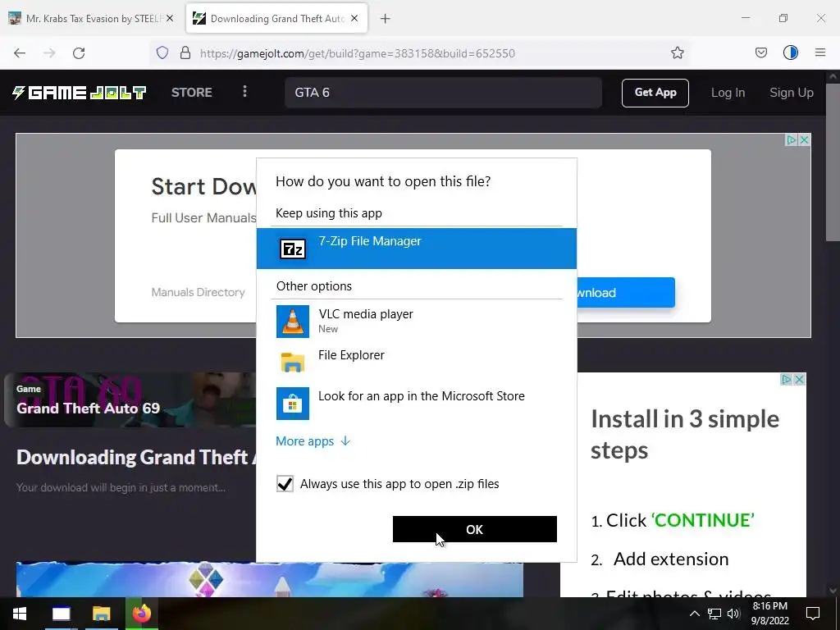The width and height of the screenshot is (840, 630).
Task: Choose VLC media player option
Action: coord(416,322)
